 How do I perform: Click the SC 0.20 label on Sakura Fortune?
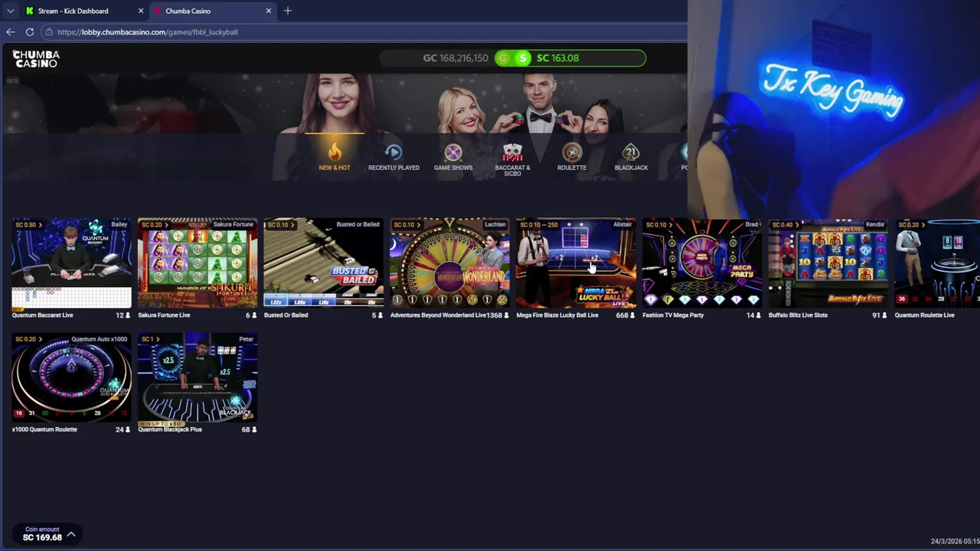(x=154, y=225)
